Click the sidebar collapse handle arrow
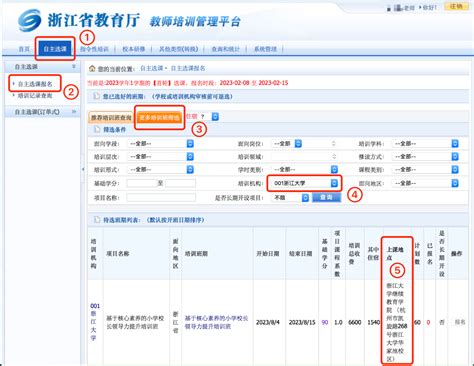 [83, 169]
